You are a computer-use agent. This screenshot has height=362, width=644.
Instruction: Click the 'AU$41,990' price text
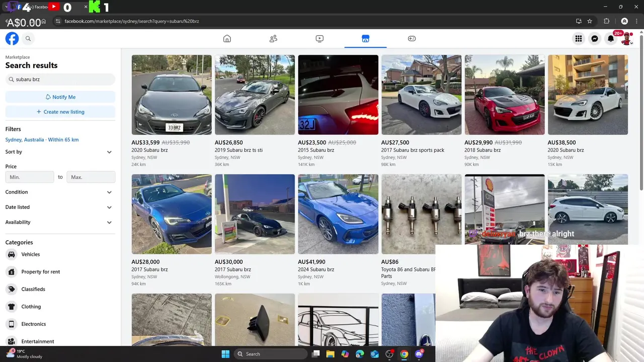pyautogui.click(x=311, y=262)
